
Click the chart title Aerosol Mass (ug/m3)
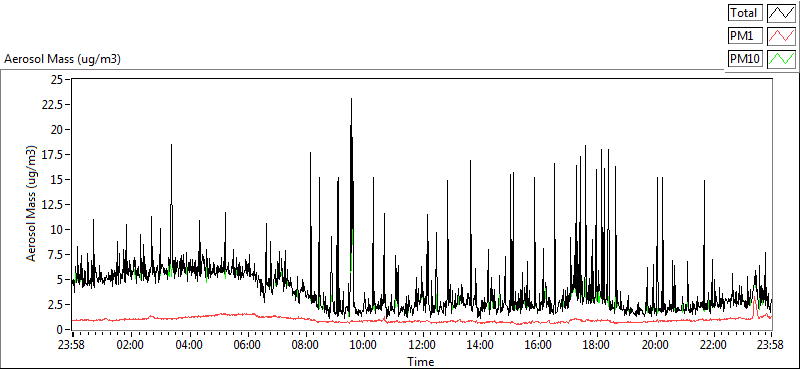point(62,59)
